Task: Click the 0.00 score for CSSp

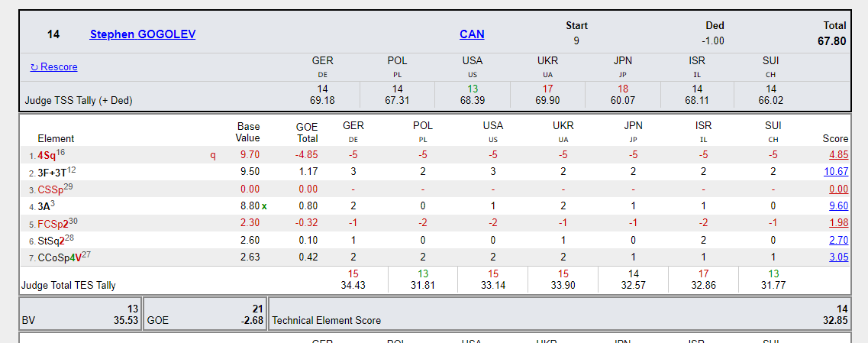Action: 838,189
